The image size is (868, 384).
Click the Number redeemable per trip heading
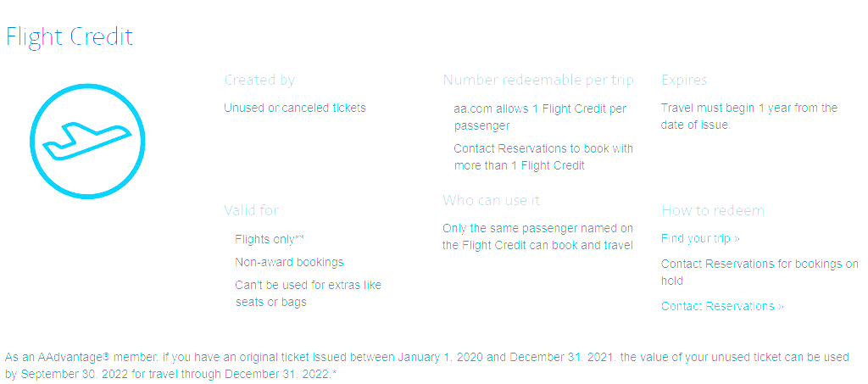(538, 80)
